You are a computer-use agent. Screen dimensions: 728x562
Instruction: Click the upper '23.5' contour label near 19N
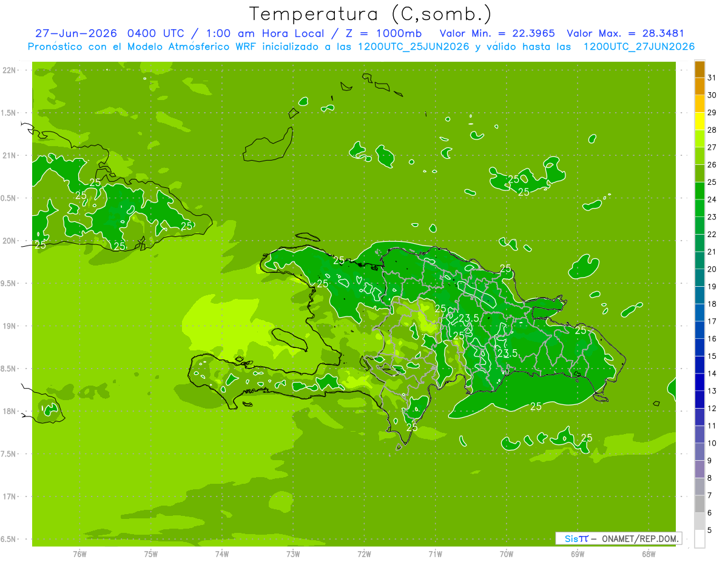point(469,318)
